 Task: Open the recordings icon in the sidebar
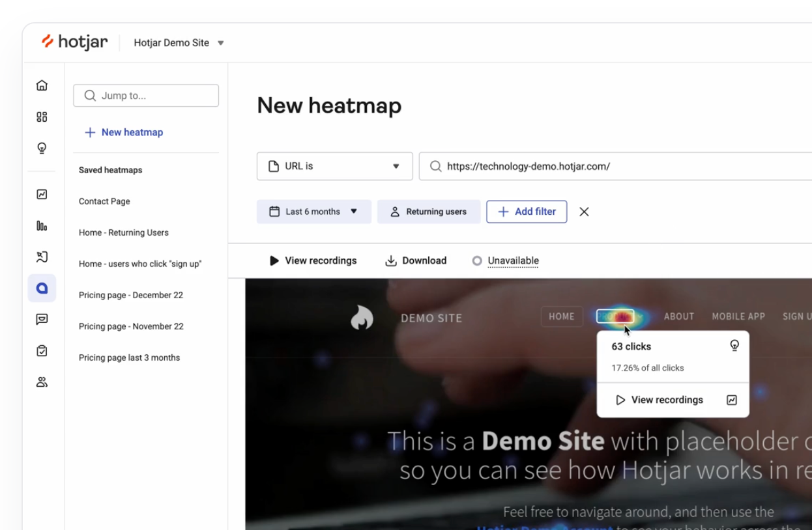pyautogui.click(x=42, y=257)
